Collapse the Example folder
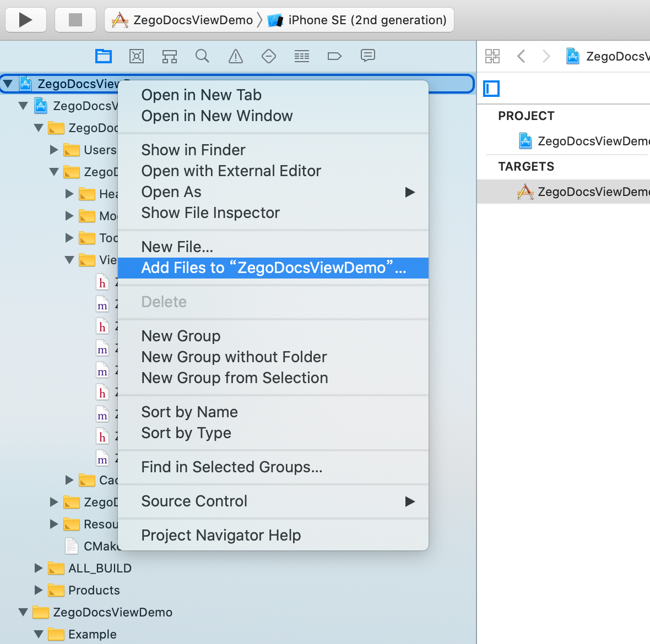Screen dimensions: 650x644 pos(39,634)
